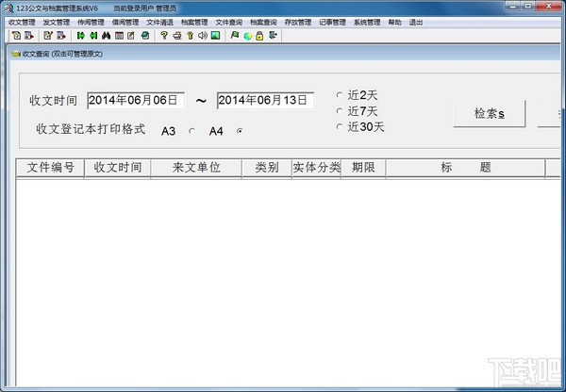
Task: Click the globe toolbar icon
Action: (x=247, y=36)
